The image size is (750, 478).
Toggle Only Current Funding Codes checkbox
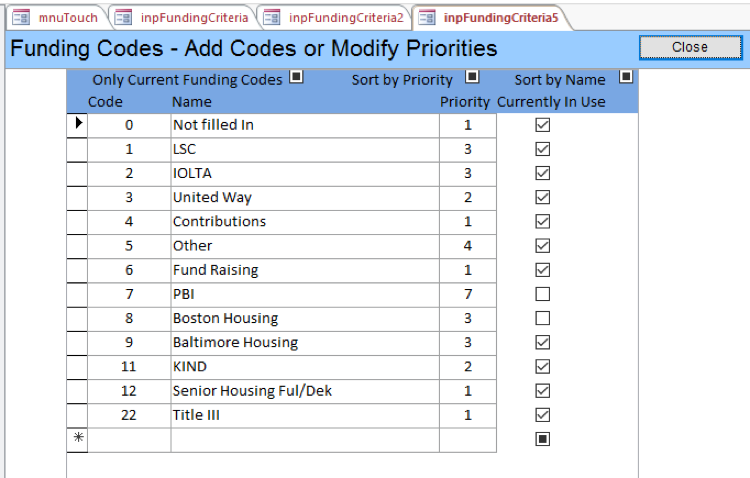[298, 77]
